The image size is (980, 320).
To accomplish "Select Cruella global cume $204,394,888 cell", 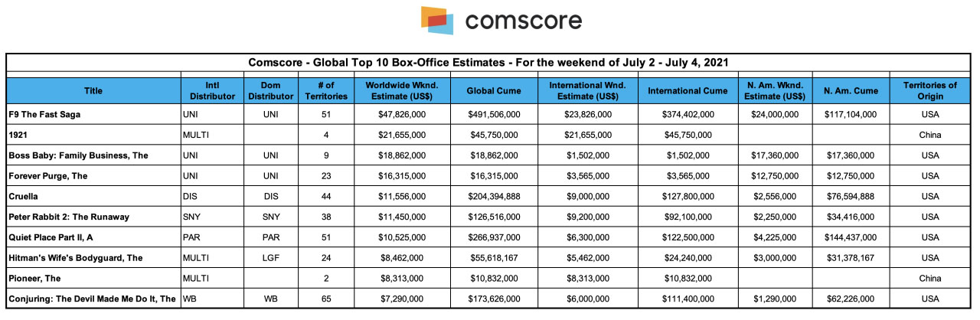I will click(x=494, y=197).
